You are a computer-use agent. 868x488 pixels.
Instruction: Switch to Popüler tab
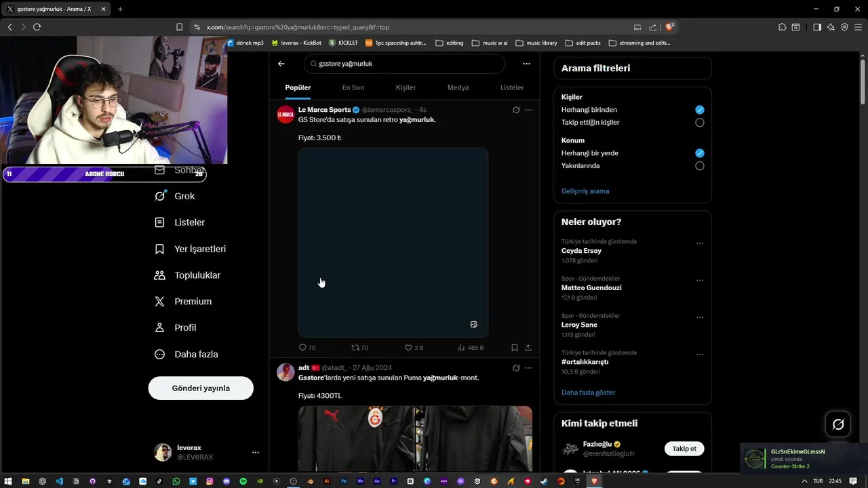298,87
